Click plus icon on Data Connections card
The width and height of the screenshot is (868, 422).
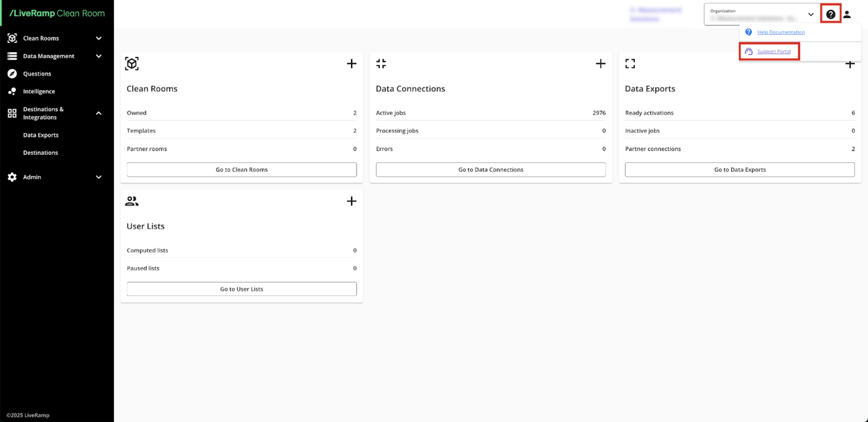[601, 64]
